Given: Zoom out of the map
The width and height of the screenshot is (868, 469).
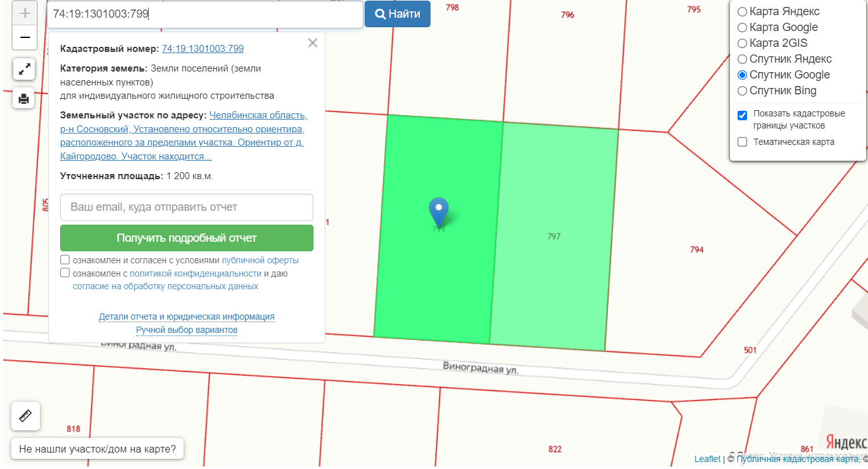Looking at the screenshot, I should [25, 37].
